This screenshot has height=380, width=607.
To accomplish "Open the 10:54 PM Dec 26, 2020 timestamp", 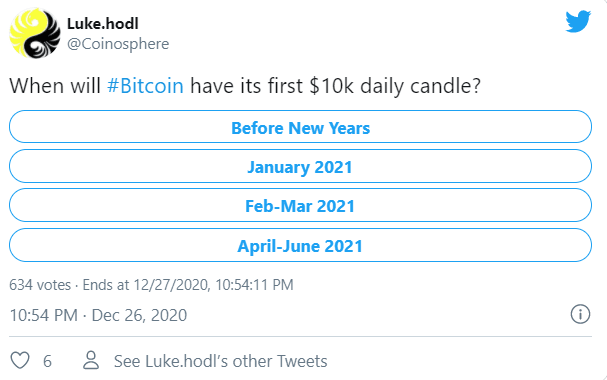I will pos(98,315).
